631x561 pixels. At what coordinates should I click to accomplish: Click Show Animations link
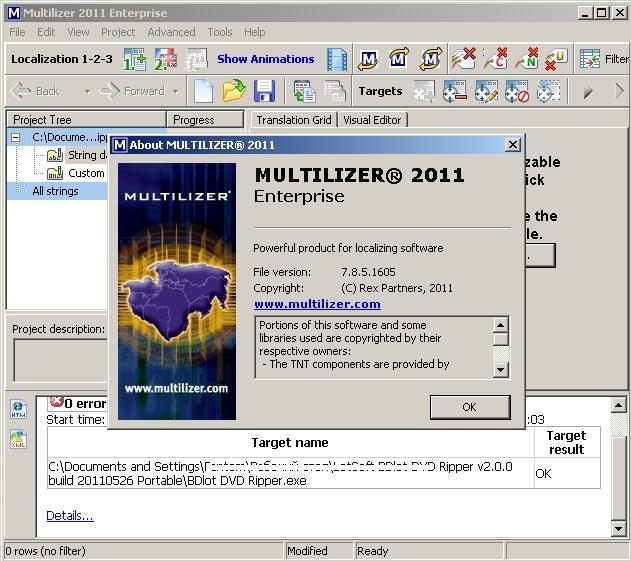pos(266,59)
